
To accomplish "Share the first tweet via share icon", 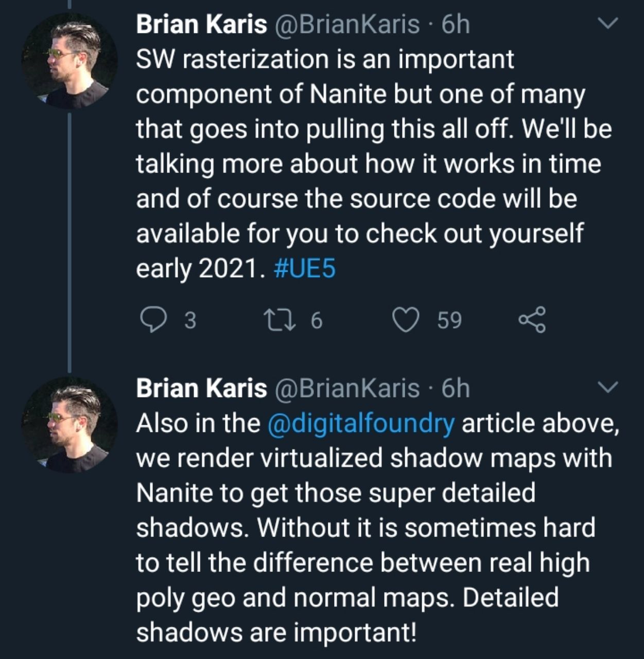I will pyautogui.click(x=532, y=320).
